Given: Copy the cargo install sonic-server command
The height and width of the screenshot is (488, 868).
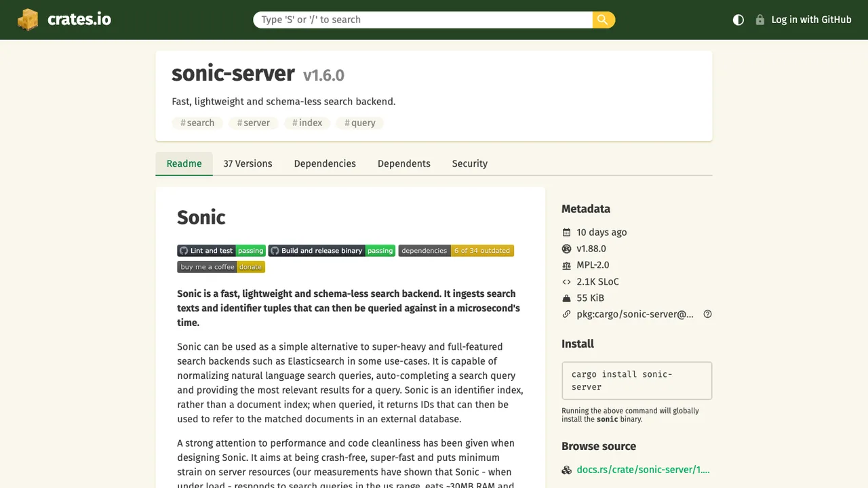Looking at the screenshot, I should pos(637,380).
